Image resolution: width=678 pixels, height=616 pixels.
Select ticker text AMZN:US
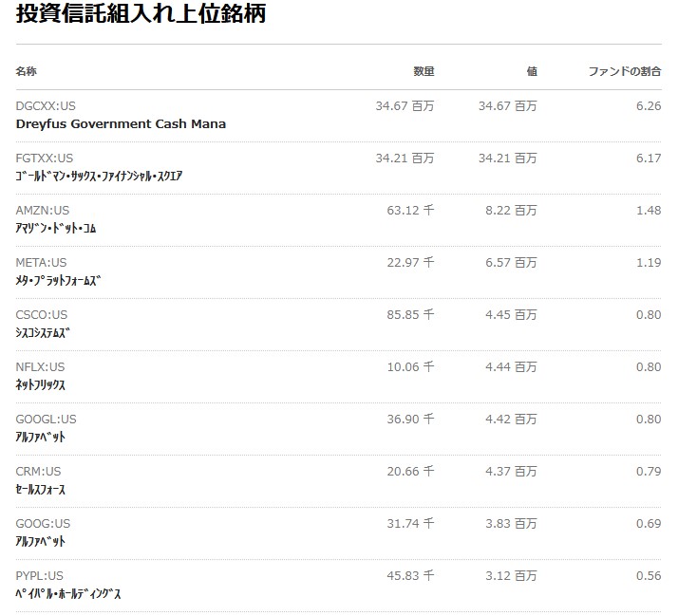(x=43, y=211)
